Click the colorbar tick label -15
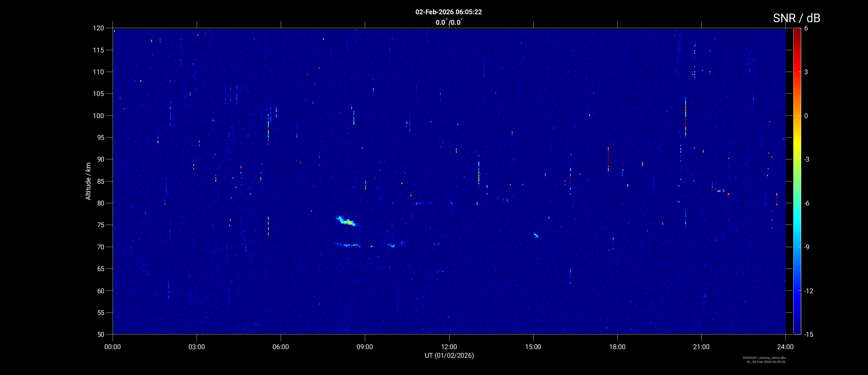 point(808,334)
